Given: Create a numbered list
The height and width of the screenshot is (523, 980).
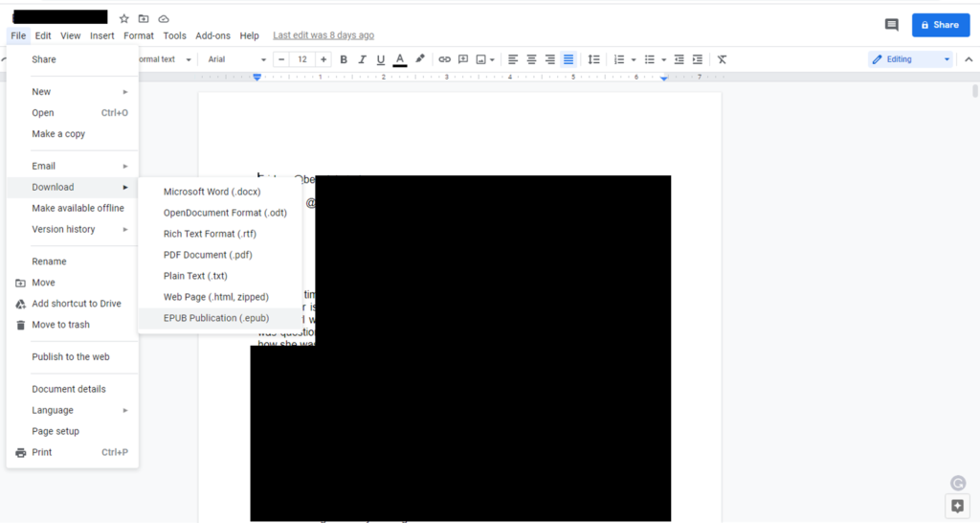Looking at the screenshot, I should point(619,59).
